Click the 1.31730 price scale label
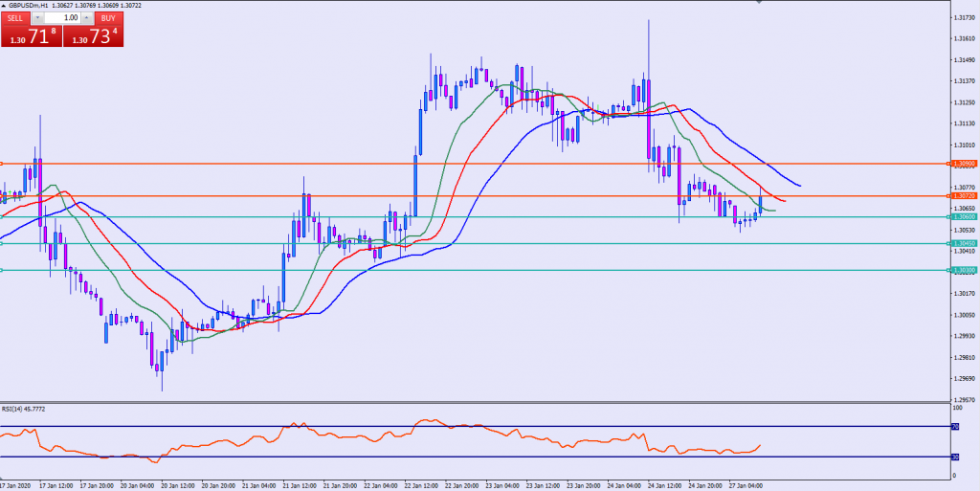Screen dimensions: 980x491 964,18
